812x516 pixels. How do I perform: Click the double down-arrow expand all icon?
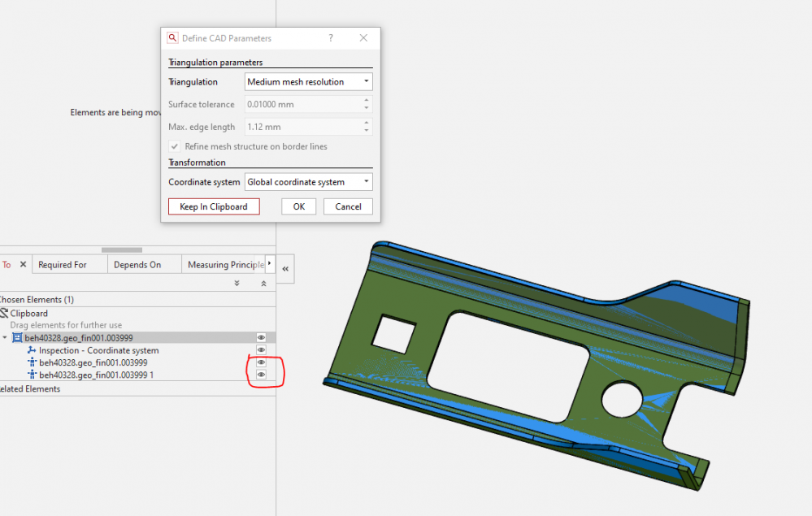237,284
